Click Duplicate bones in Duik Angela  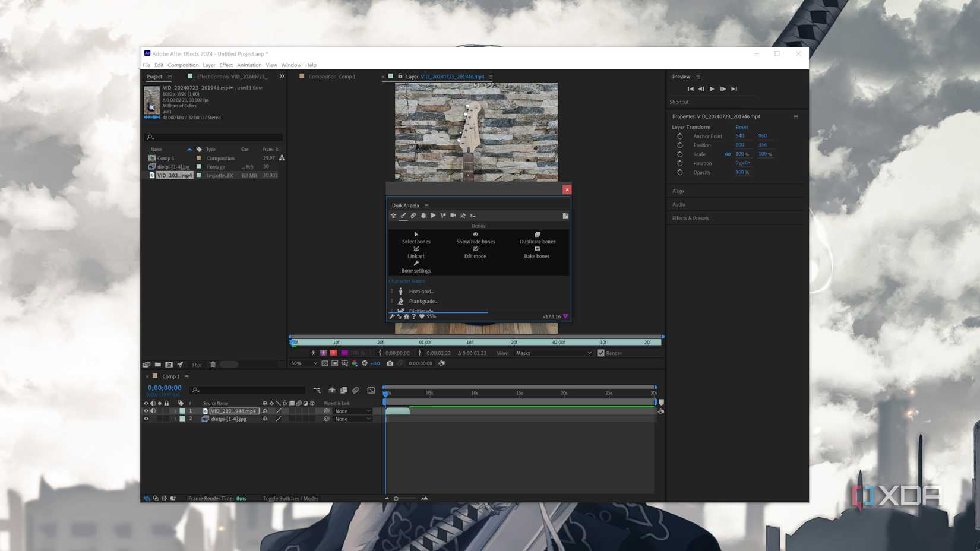537,237
